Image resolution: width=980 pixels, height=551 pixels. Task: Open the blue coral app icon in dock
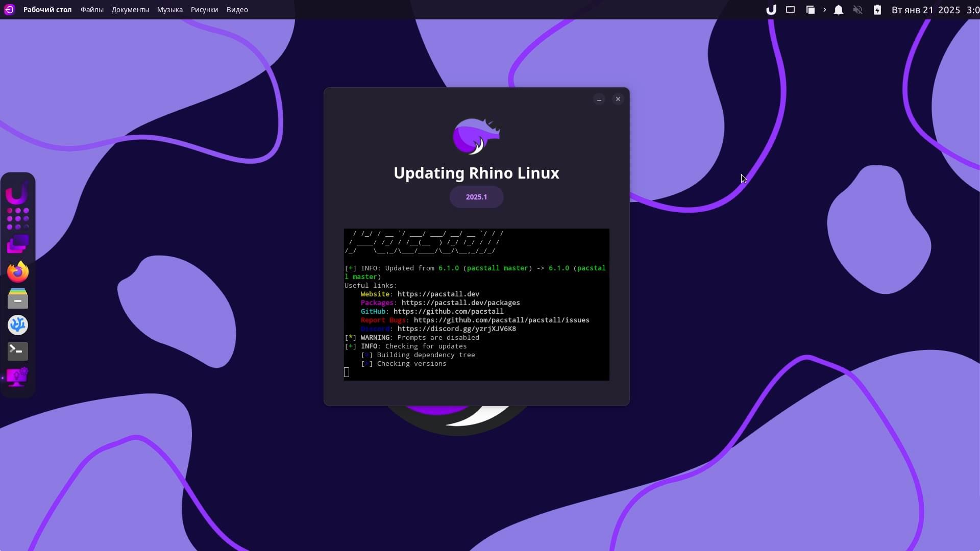[18, 325]
